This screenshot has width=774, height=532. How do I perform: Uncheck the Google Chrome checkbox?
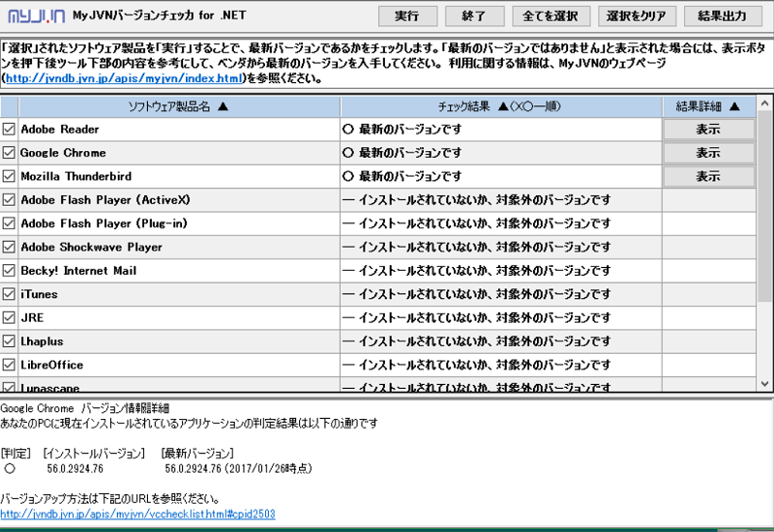point(9,153)
